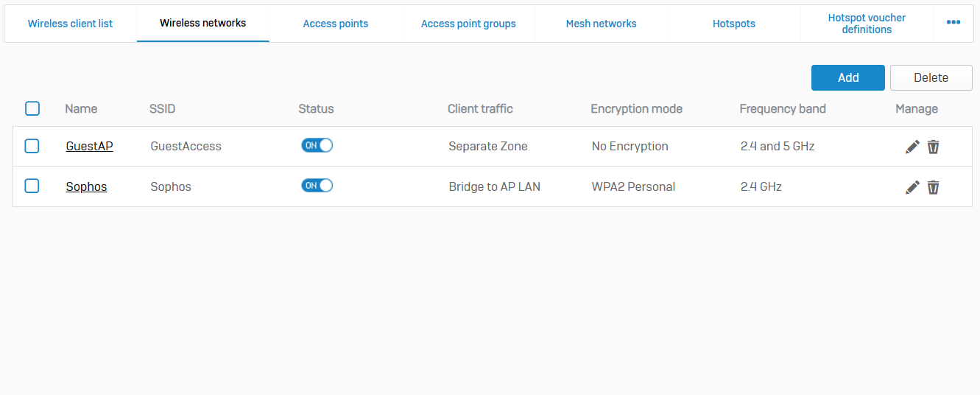Viewport: 980px width, 395px height.
Task: Open the GuestAP network link
Action: point(89,146)
